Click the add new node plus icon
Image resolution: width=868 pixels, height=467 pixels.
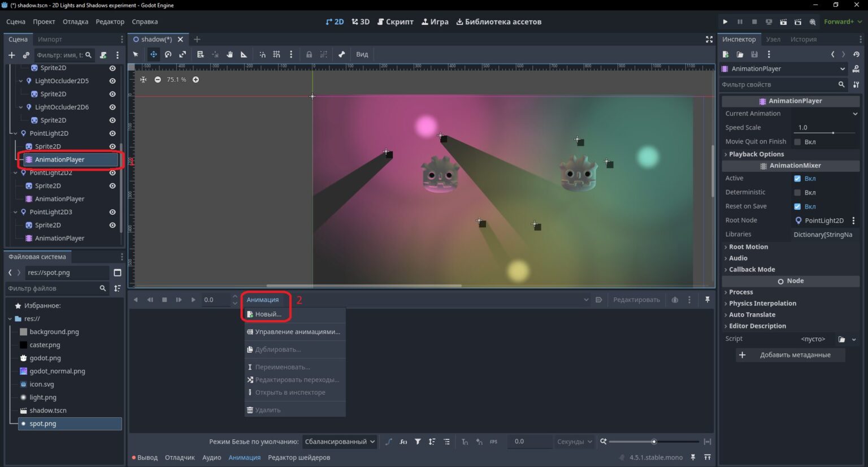point(11,55)
